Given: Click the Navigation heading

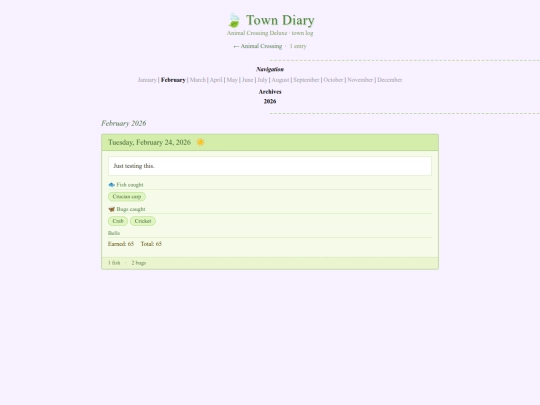Looking at the screenshot, I should click(x=270, y=69).
